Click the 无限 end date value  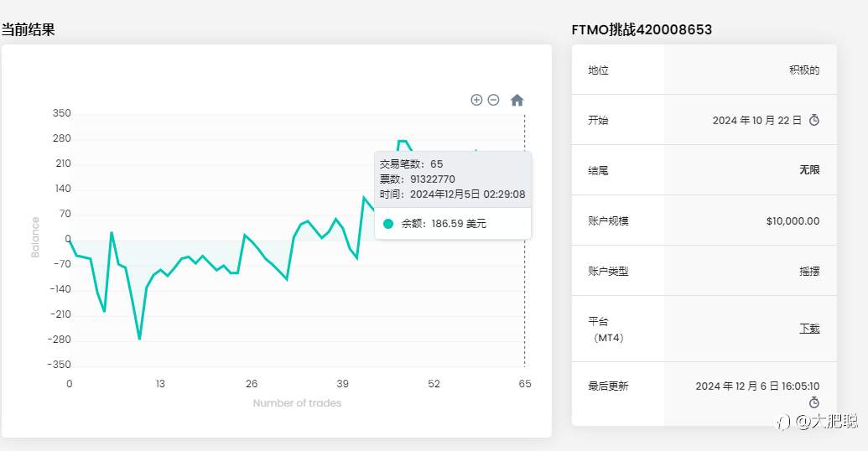[x=809, y=170]
